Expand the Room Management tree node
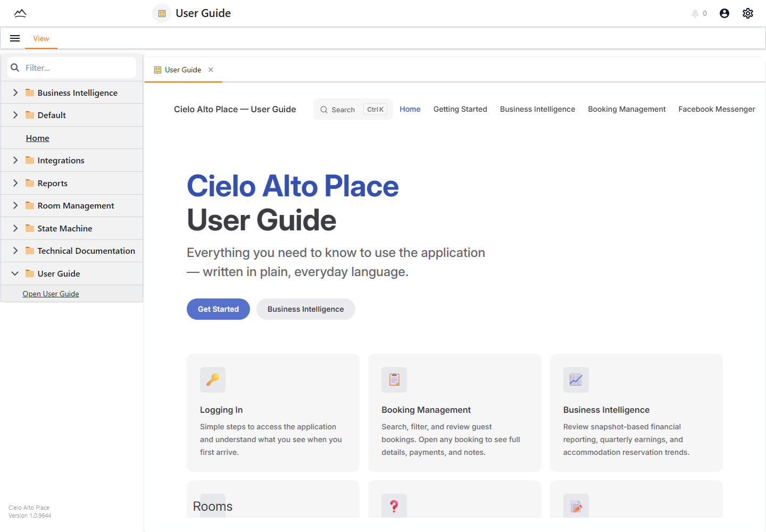 tap(15, 205)
